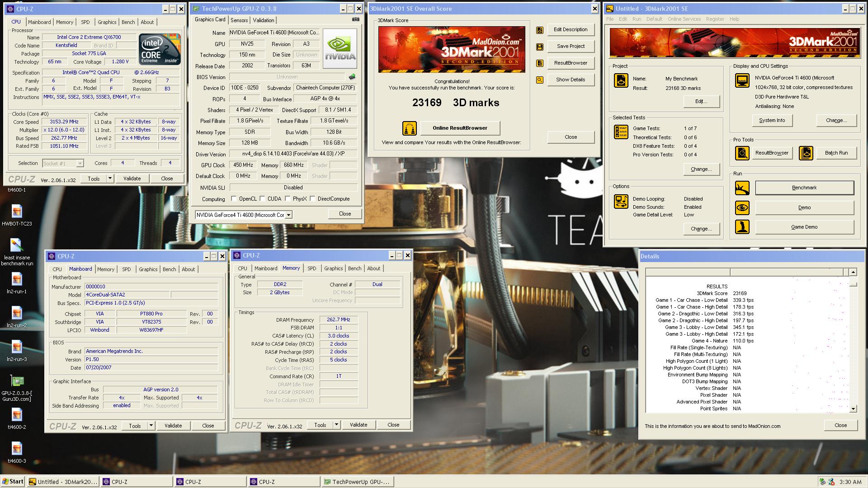Click the Online ResultBrowser icon
Viewport: 868px width, 488px height.
click(x=410, y=128)
